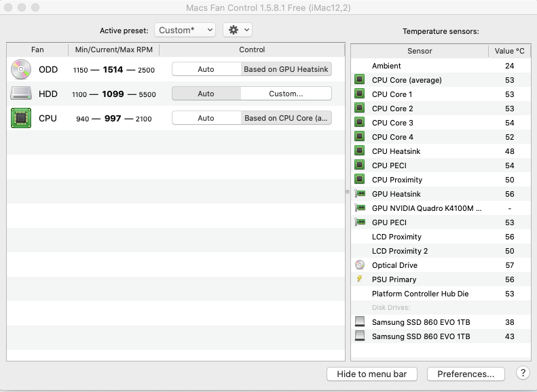This screenshot has width=537, height=392.
Task: Select Based on GPU Heatsink for ODD
Action: [x=286, y=69]
